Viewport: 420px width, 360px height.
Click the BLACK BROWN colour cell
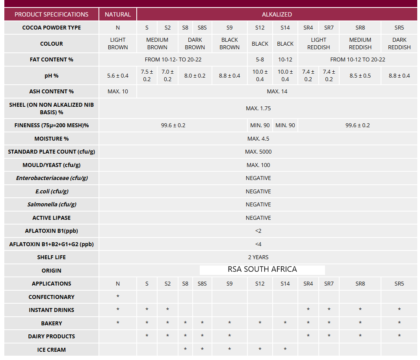tap(230, 44)
